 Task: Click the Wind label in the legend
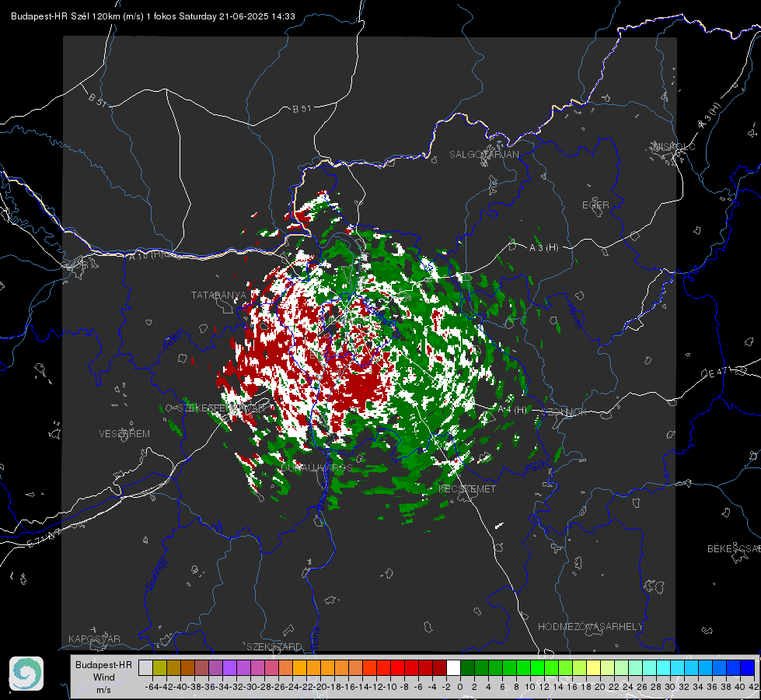(x=104, y=677)
